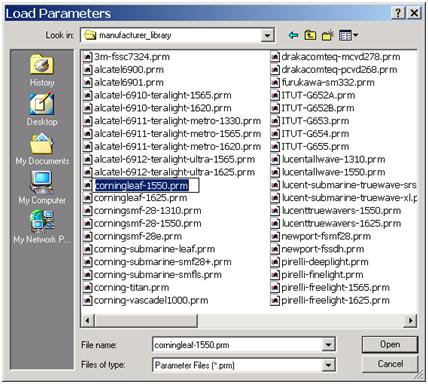This screenshot has width=428, height=384.
Task: Click the file icon beside ITUT-G652A.prm
Action: coord(275,95)
